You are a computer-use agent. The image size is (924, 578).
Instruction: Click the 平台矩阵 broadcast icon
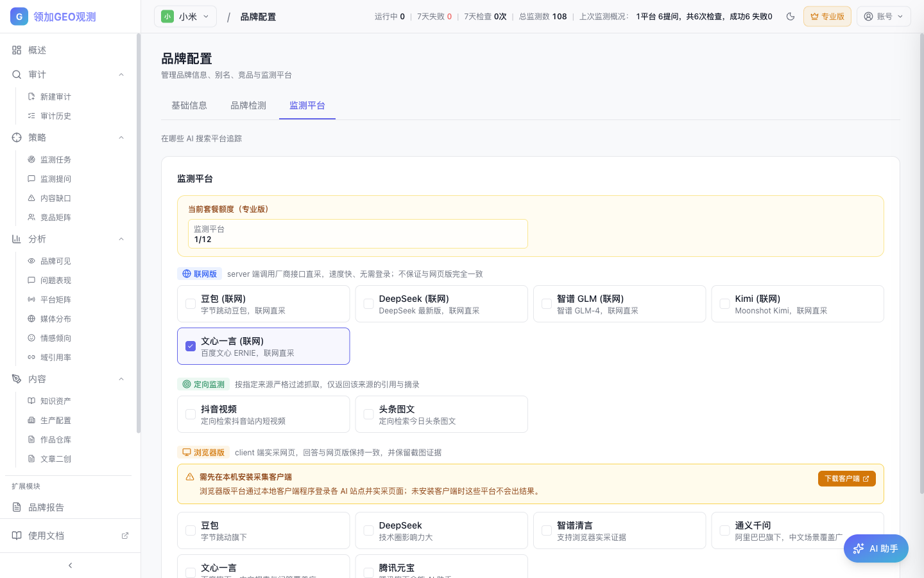point(31,299)
